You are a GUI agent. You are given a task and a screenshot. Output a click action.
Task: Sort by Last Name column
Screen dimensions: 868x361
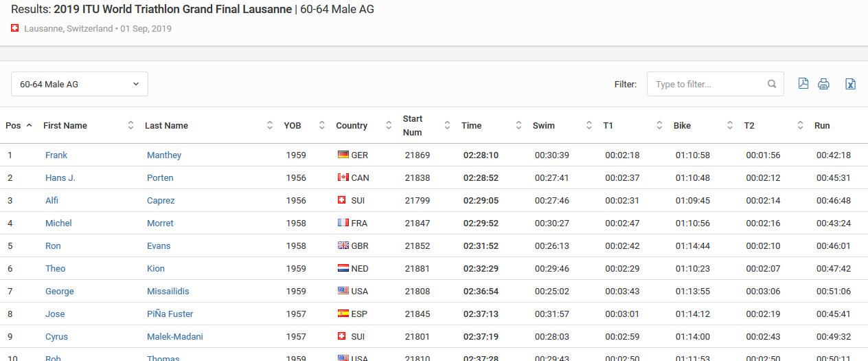[209, 125]
